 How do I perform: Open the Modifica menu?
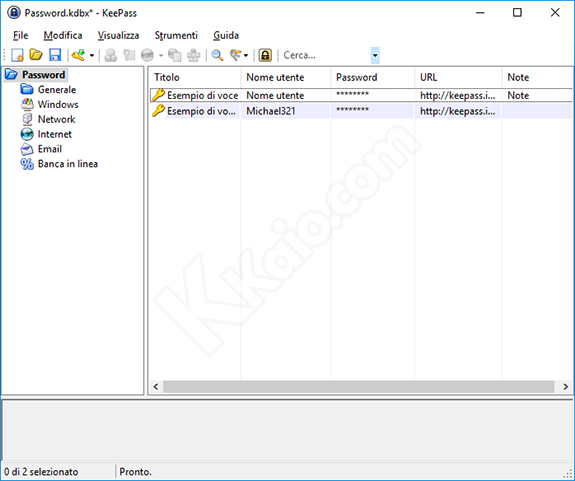[x=63, y=36]
